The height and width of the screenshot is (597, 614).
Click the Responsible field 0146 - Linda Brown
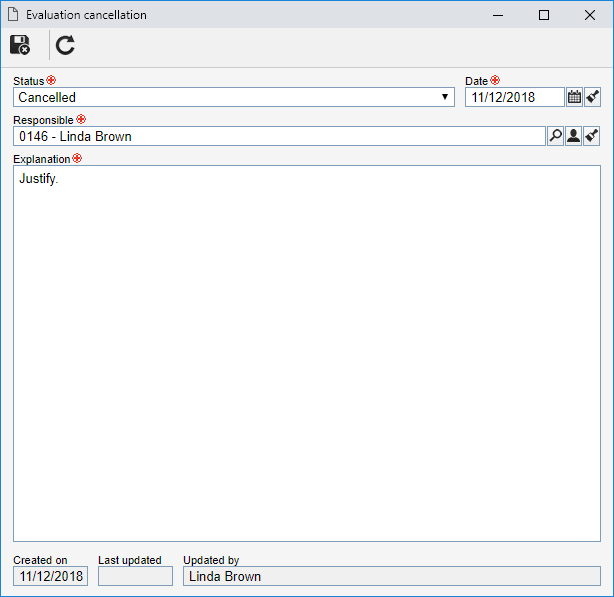[279, 136]
